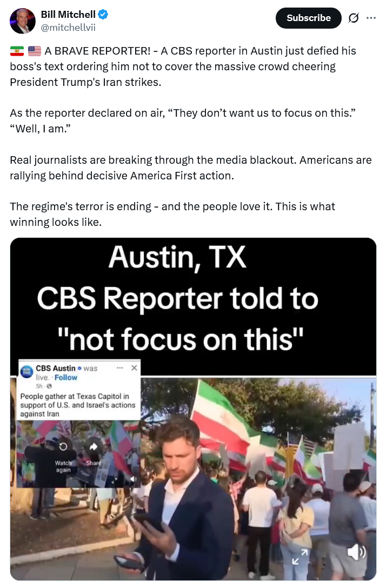Click the Follow link next to CBS Austin

(x=65, y=378)
